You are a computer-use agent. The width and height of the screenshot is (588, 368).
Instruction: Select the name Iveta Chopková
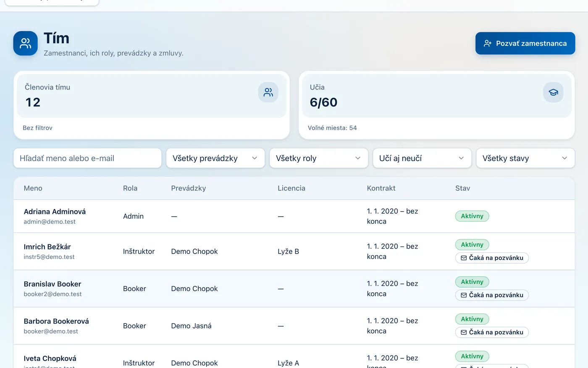50,359
